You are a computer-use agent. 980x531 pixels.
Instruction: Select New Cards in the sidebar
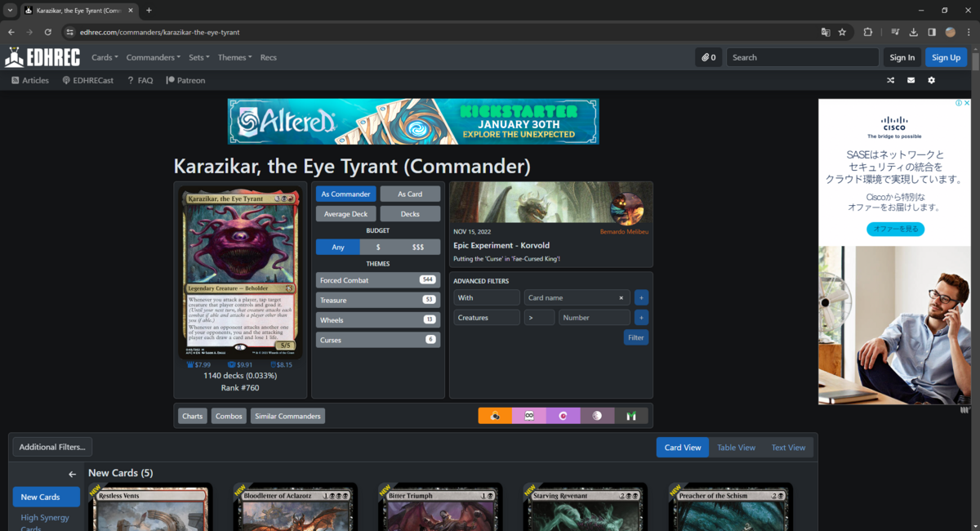(x=46, y=497)
